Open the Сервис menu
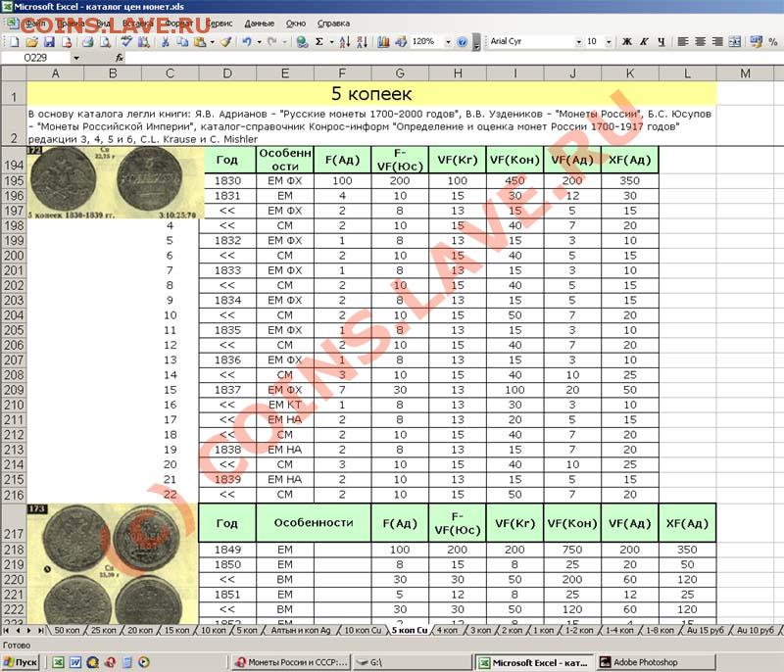The width and height of the screenshot is (784, 672). coord(219,23)
